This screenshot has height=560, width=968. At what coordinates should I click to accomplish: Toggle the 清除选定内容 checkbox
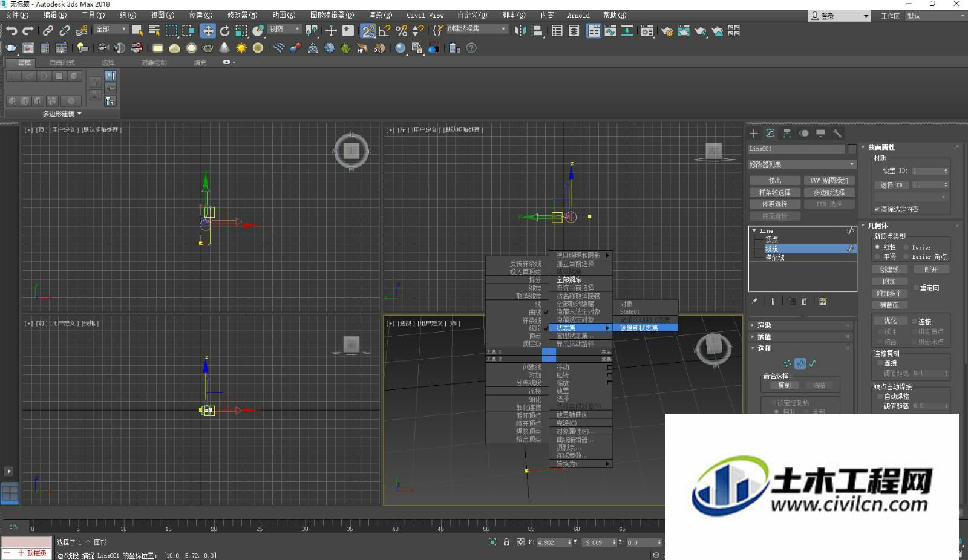click(x=877, y=209)
